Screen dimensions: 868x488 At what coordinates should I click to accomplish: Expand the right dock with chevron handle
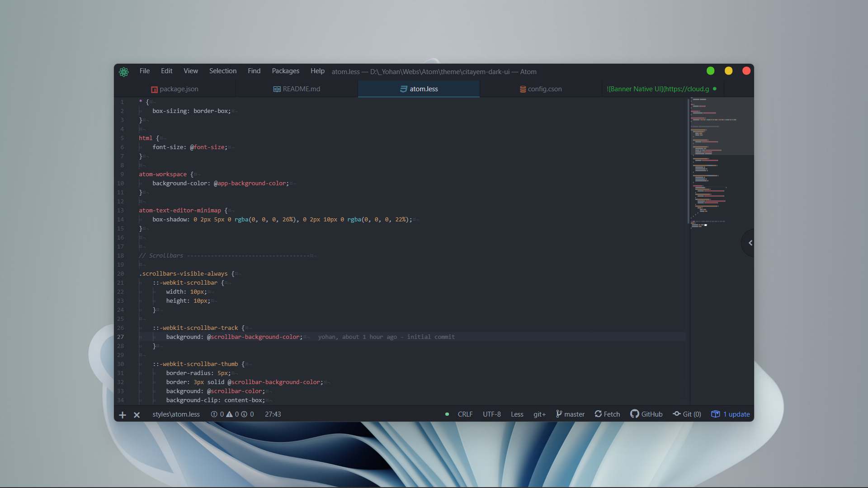749,243
